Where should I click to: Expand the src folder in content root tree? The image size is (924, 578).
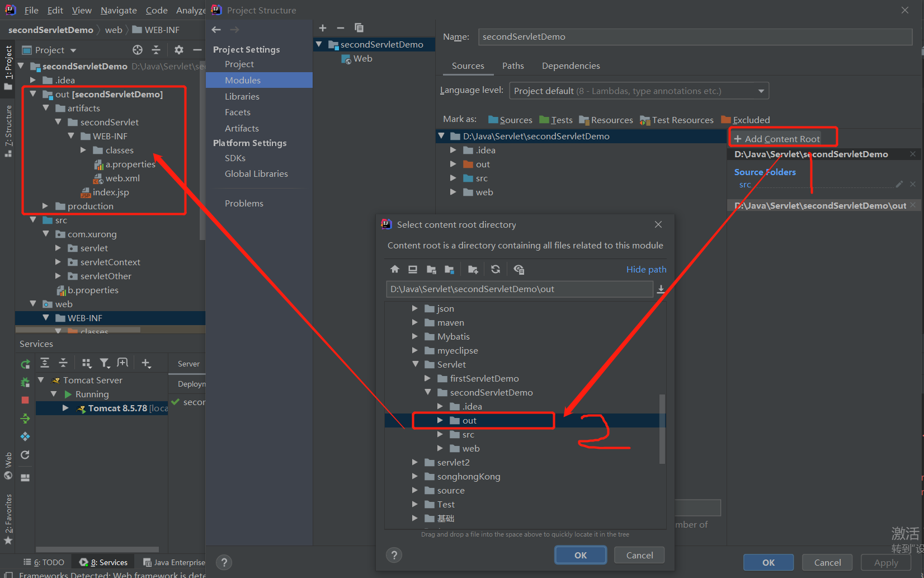tap(454, 178)
